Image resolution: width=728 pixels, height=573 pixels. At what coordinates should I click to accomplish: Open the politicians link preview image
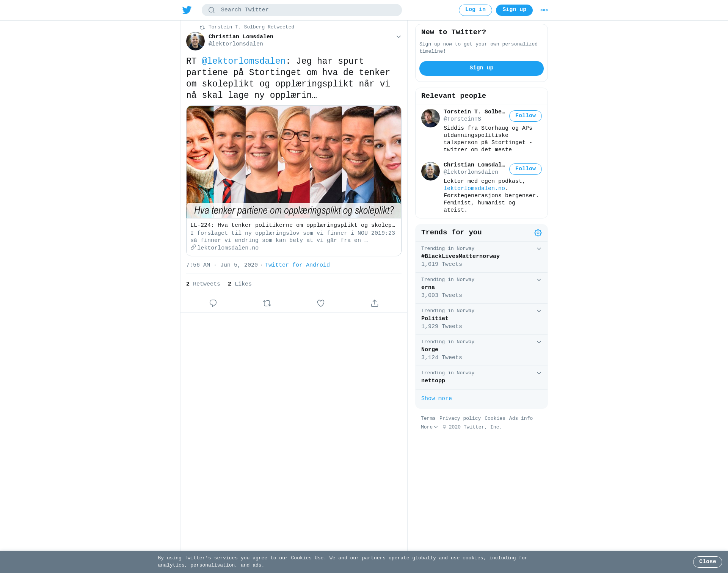click(294, 162)
